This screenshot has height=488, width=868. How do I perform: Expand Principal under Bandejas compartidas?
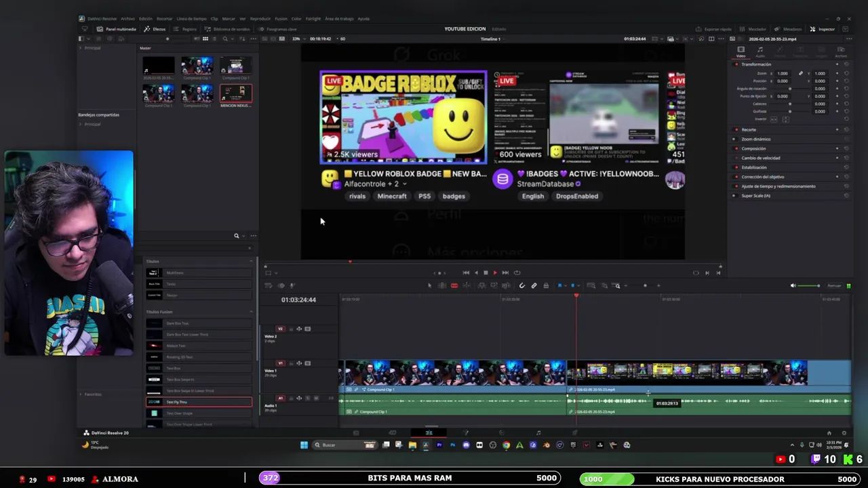(80, 124)
